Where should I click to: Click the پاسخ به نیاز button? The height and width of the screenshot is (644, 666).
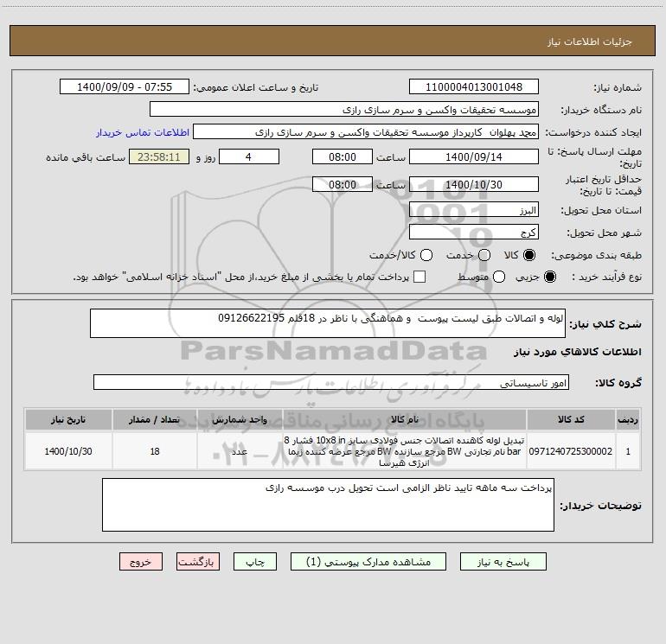coord(503,562)
